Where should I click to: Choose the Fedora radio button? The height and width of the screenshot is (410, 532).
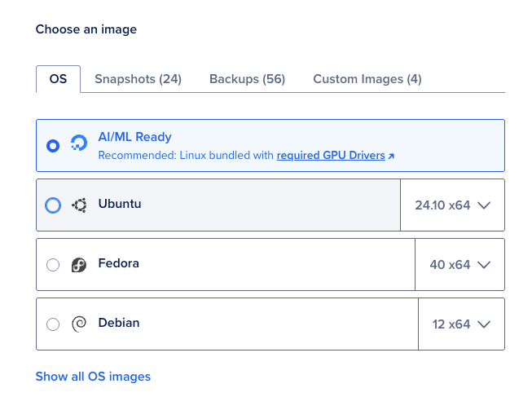pos(53,265)
